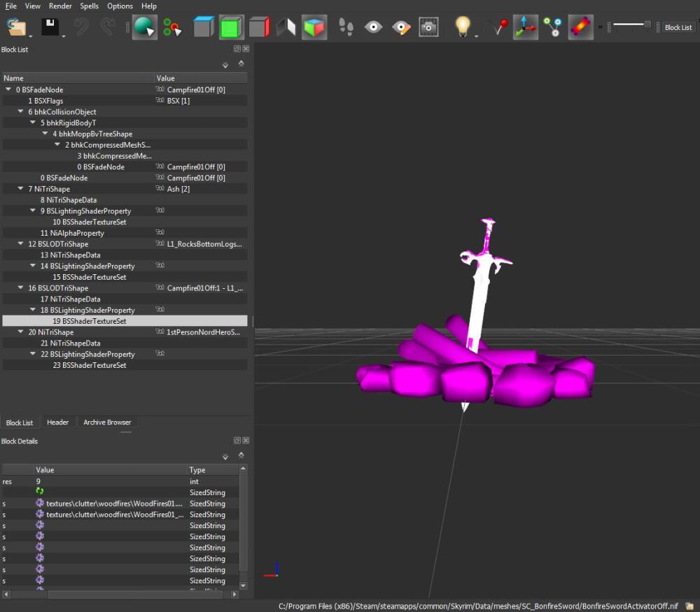This screenshot has height=612, width=700.
Task: Switch to the Header tab
Action: coord(58,422)
